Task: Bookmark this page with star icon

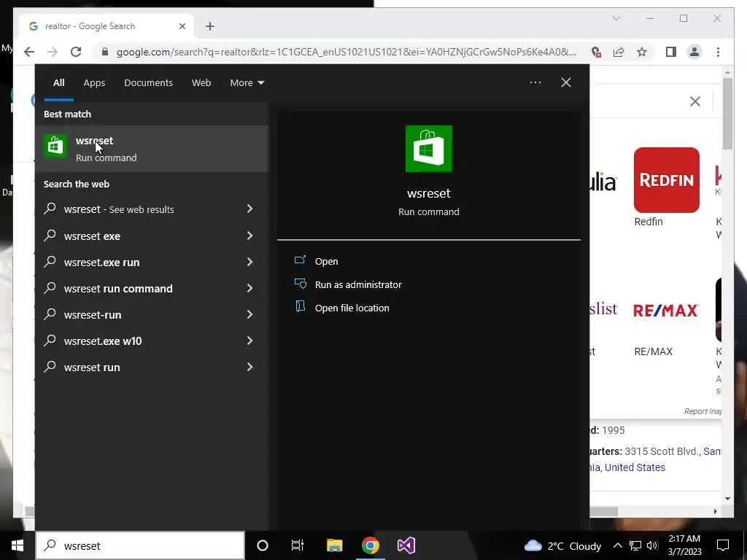Action: [642, 52]
